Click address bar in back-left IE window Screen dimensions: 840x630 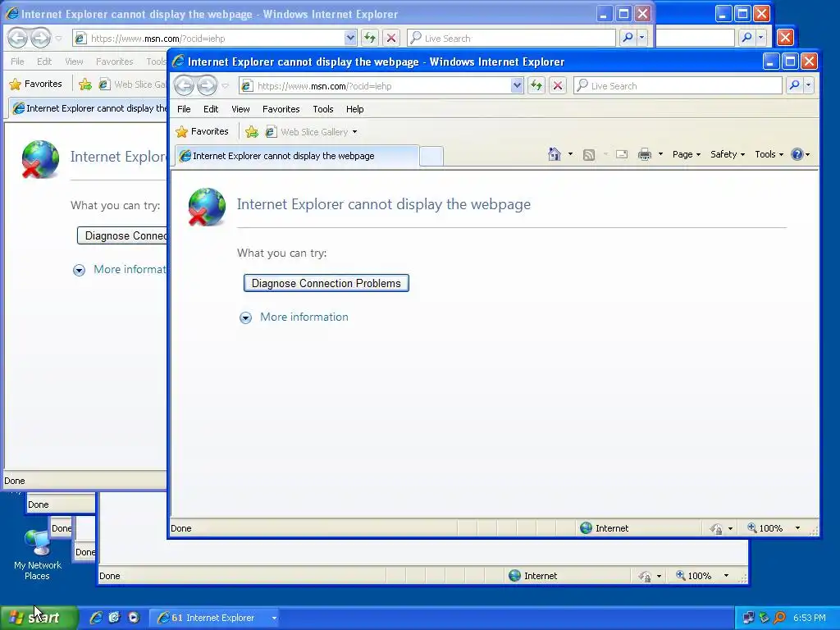(209, 38)
